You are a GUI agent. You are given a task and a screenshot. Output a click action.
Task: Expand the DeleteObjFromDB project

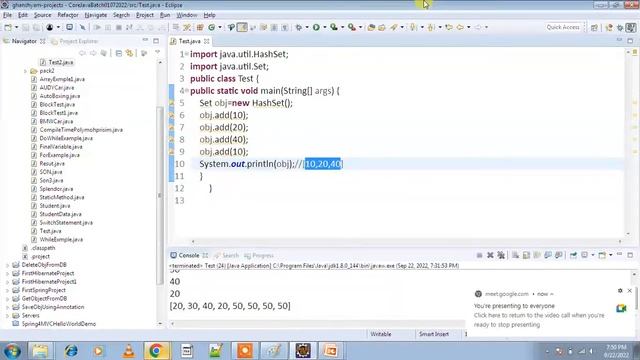(7, 265)
